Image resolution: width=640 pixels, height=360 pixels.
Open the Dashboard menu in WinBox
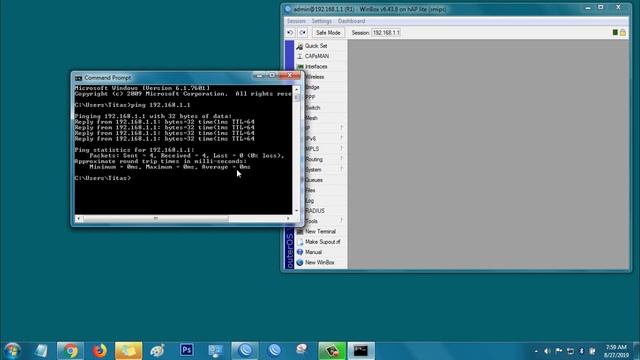tap(351, 21)
